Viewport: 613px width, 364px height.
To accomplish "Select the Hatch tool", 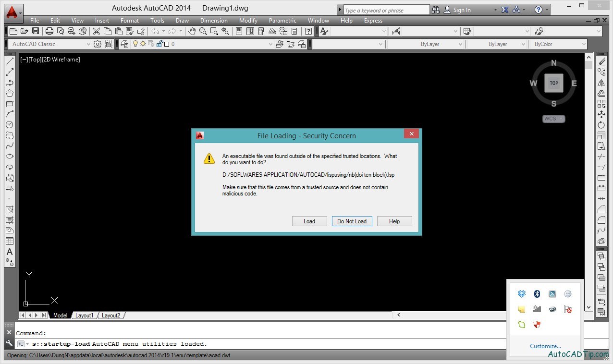I will pyautogui.click(x=10, y=209).
